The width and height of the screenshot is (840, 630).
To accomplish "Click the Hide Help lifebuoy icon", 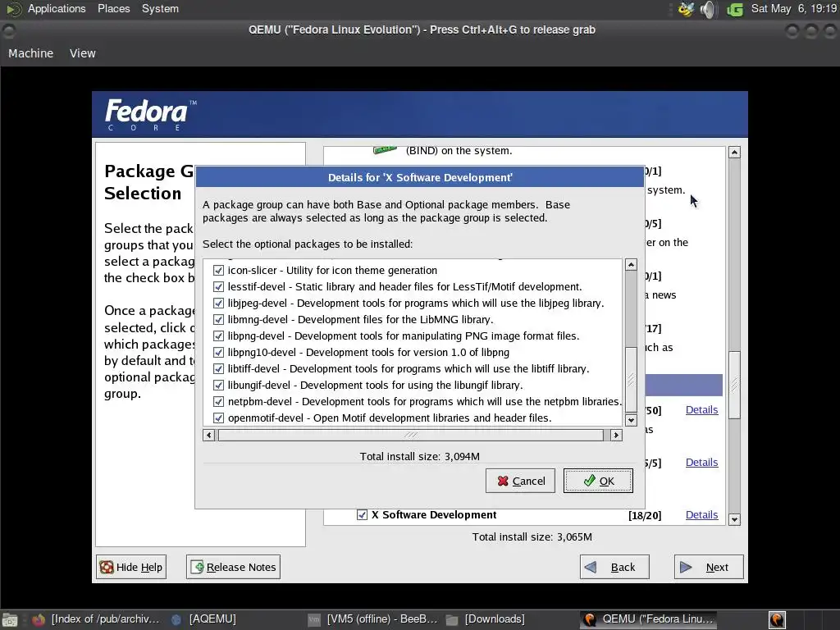I will pyautogui.click(x=107, y=567).
